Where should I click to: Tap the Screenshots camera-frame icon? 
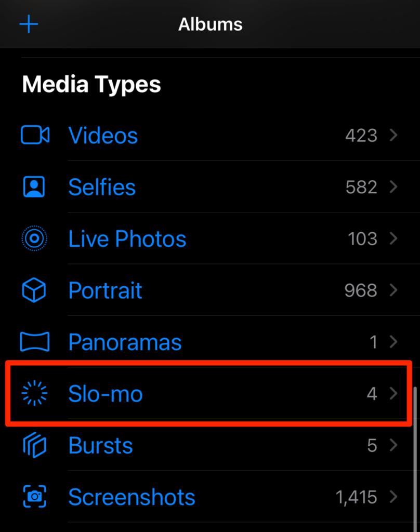[x=34, y=497]
